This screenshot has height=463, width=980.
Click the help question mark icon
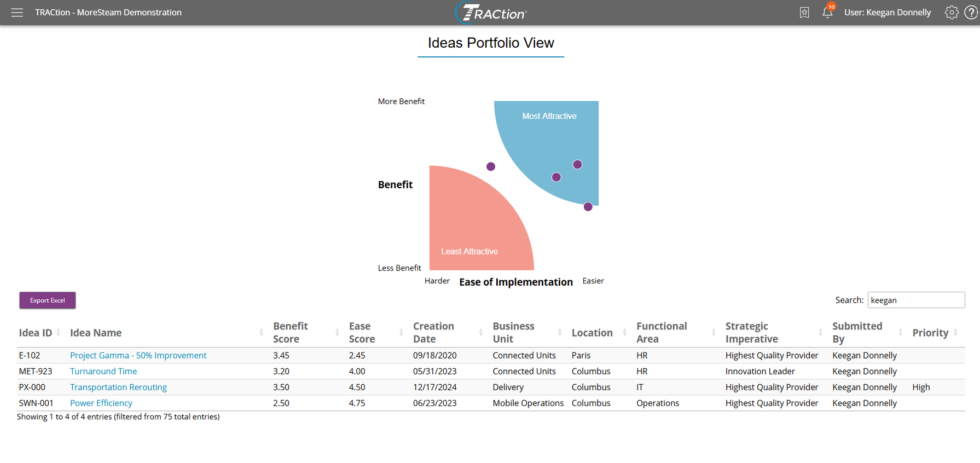[971, 13]
